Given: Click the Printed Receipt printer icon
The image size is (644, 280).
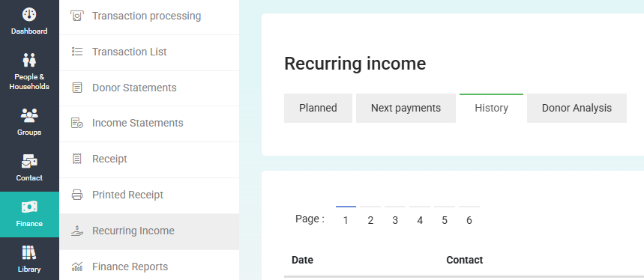Looking at the screenshot, I should point(76,195).
